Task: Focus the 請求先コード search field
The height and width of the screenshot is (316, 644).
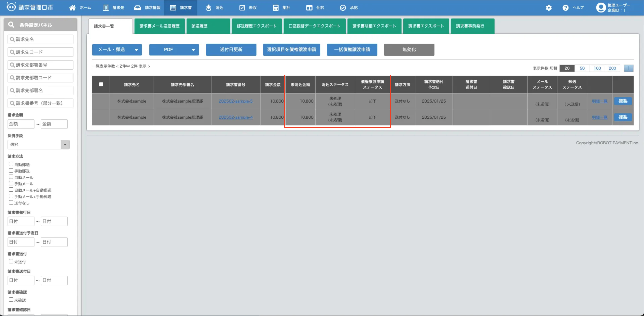Action: [41, 52]
